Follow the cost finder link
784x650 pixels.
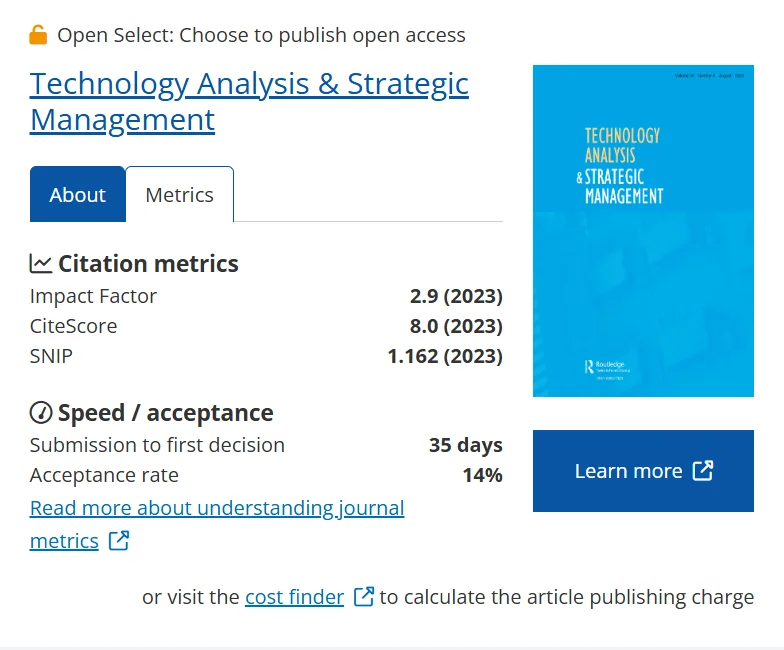tap(294, 597)
